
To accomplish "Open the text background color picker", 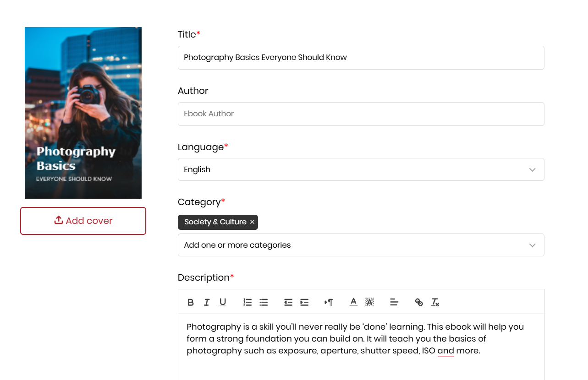I will click(369, 302).
